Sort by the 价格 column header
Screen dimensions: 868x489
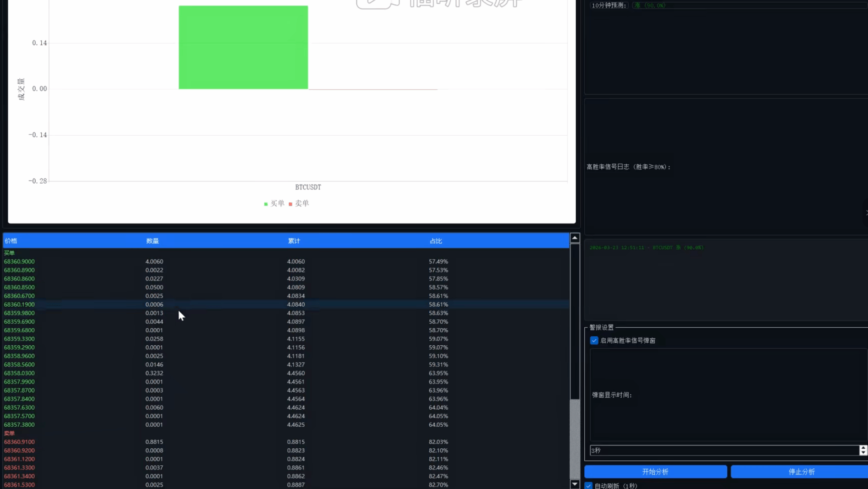[x=11, y=241]
